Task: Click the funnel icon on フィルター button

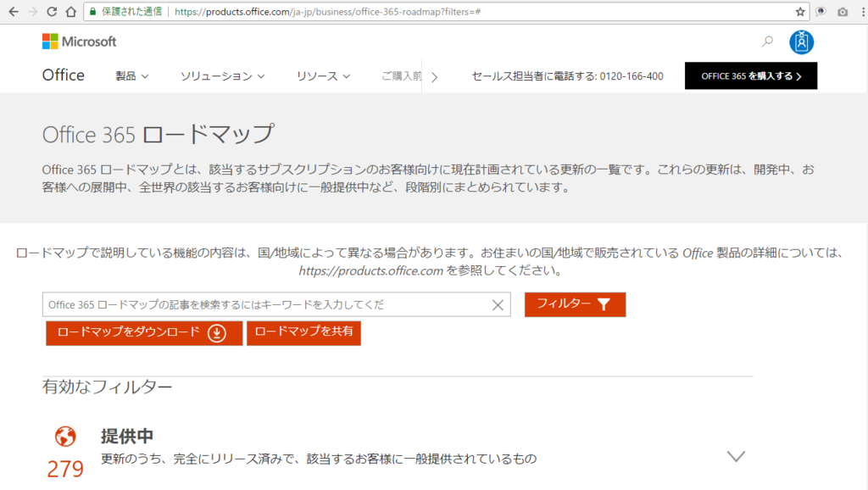Action: tap(604, 304)
